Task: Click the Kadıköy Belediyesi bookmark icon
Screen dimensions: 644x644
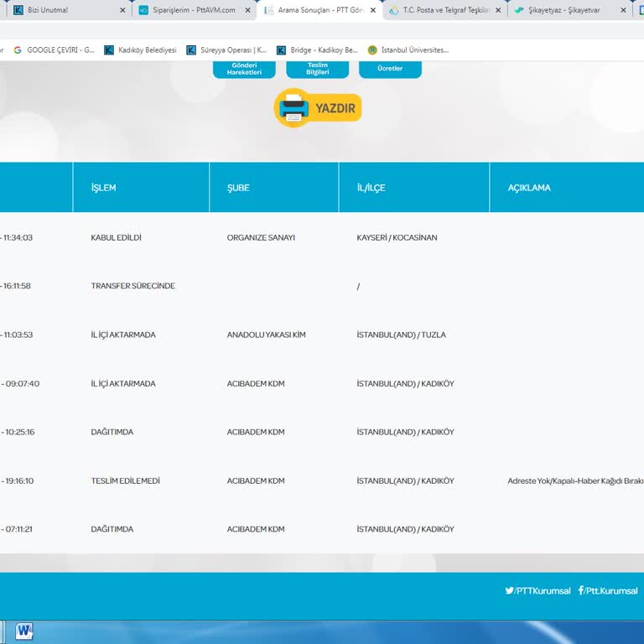Action: point(109,50)
